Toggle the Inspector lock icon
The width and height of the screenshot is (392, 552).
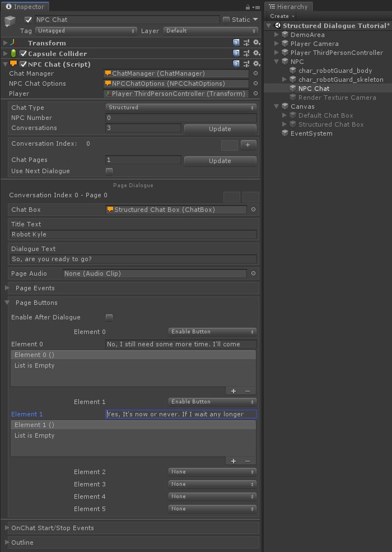click(248, 7)
